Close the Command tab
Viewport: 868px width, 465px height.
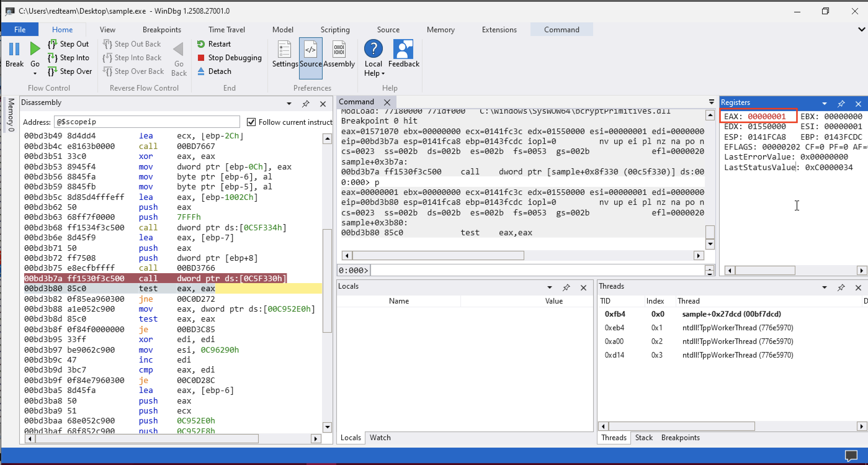387,102
